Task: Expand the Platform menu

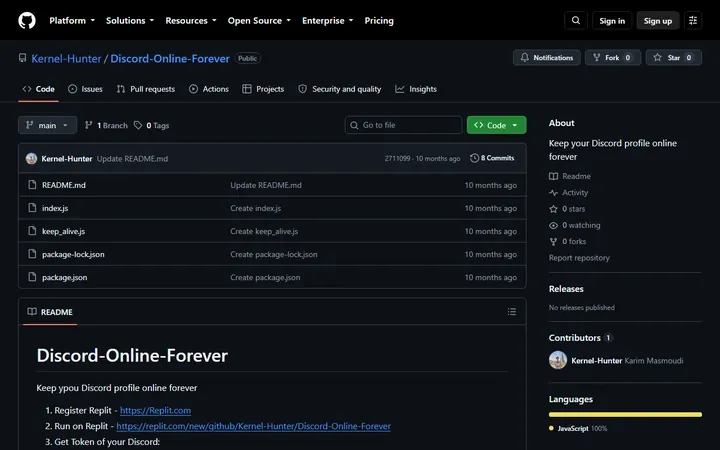Action: point(72,21)
